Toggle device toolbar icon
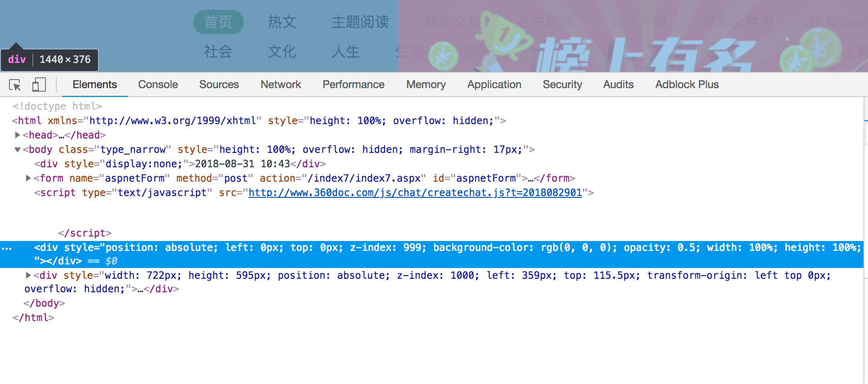The width and height of the screenshot is (868, 384). pyautogui.click(x=39, y=85)
